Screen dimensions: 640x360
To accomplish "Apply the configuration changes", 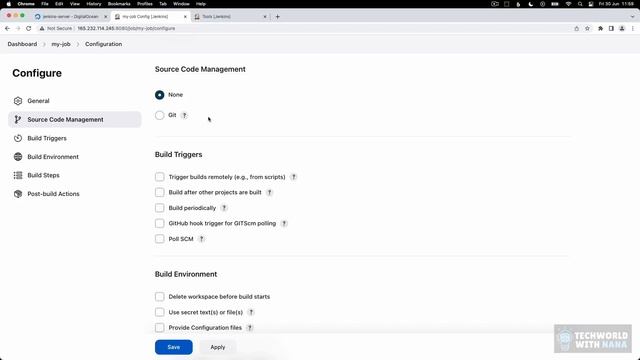I will (x=218, y=347).
